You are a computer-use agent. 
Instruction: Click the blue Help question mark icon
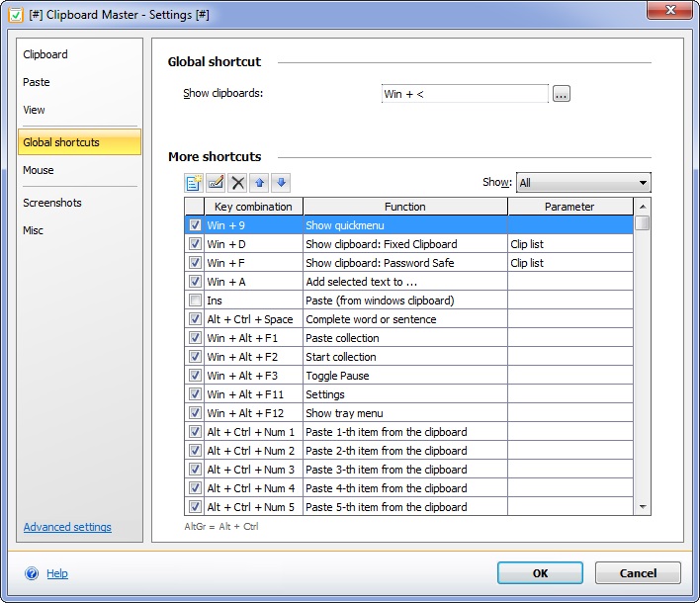(32, 573)
